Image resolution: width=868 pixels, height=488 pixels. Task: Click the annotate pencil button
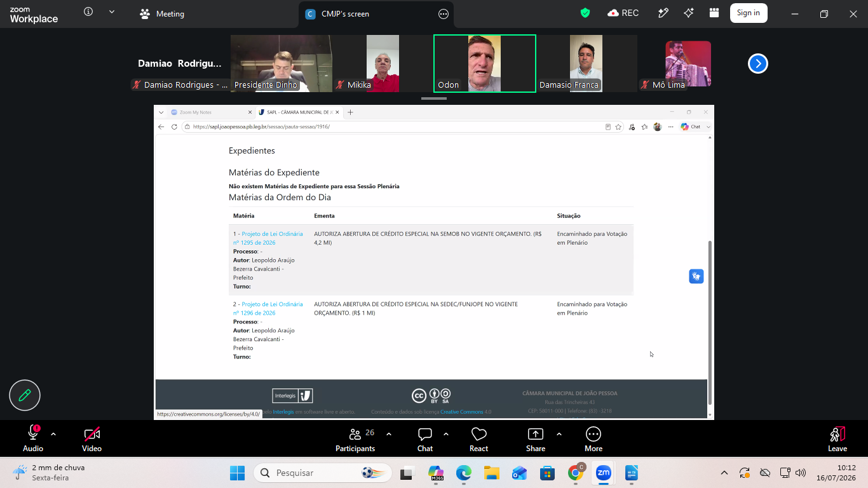(25, 395)
